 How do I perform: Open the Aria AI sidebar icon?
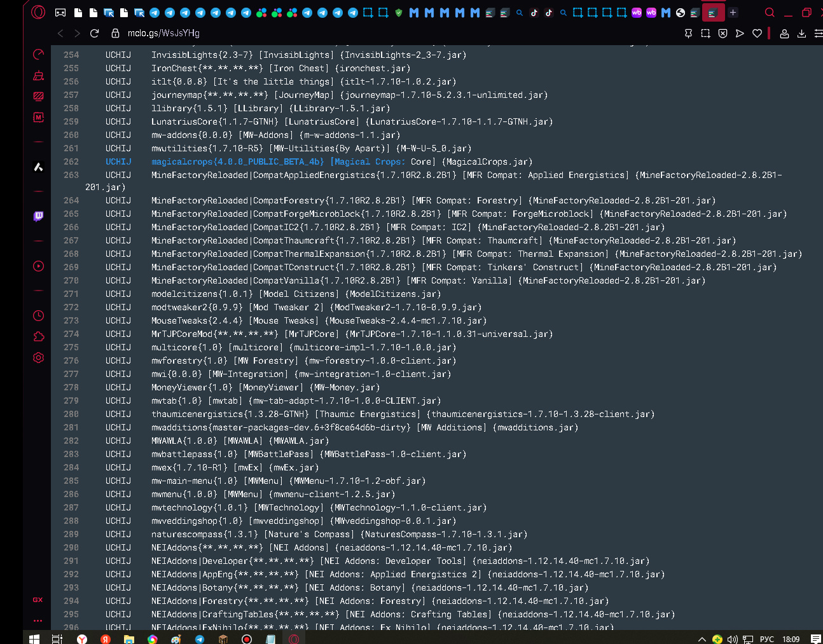point(38,167)
